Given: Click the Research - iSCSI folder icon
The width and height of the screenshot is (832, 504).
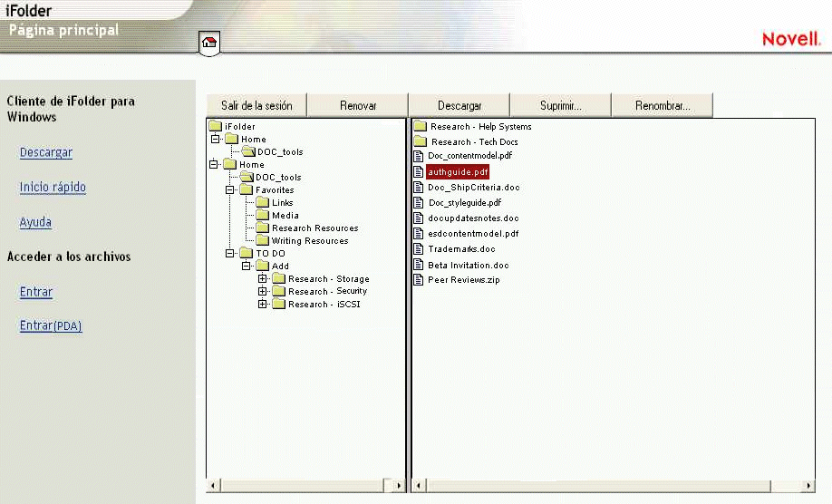Looking at the screenshot, I should coord(278,304).
